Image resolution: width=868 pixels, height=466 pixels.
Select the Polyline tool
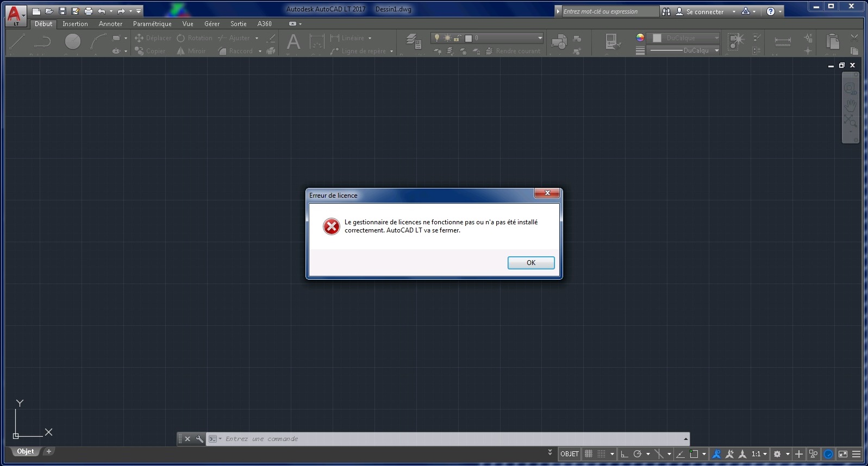tap(42, 41)
